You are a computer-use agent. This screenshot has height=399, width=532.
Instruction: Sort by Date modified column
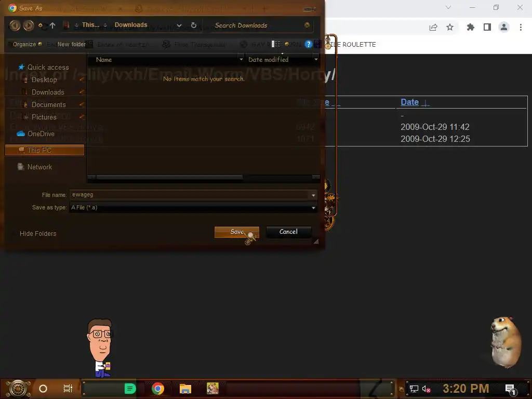(269, 60)
